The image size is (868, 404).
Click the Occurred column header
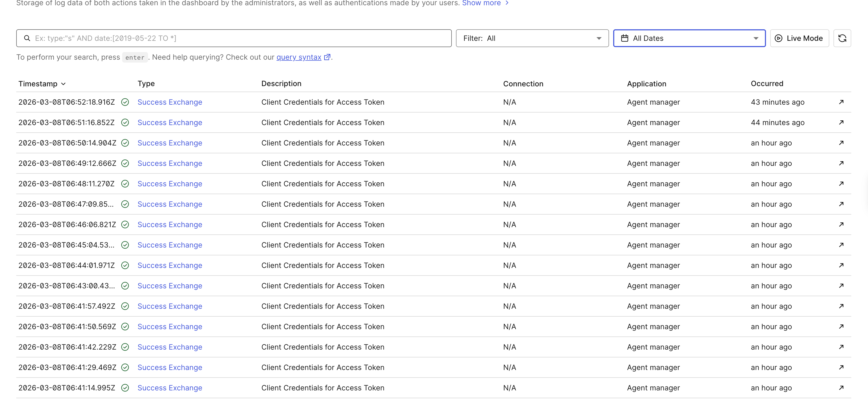766,83
